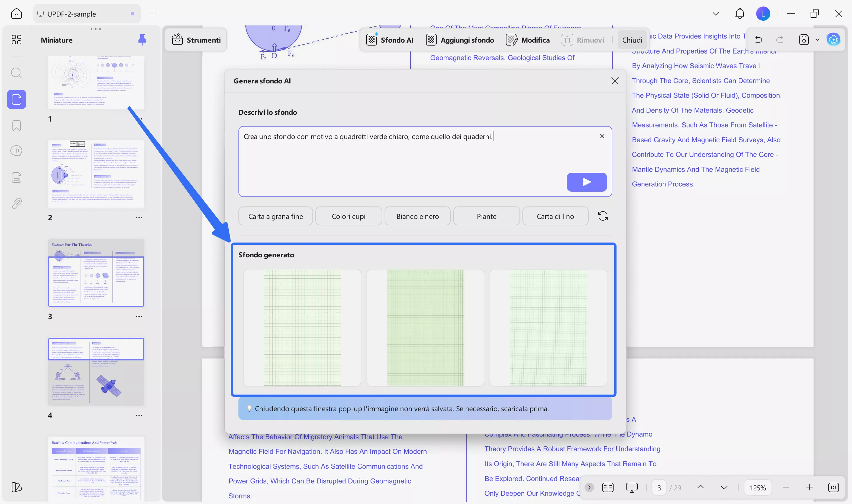Screen dimensions: 852x504
Task: Expand the save options dropdown arrow
Action: pyautogui.click(x=818, y=40)
